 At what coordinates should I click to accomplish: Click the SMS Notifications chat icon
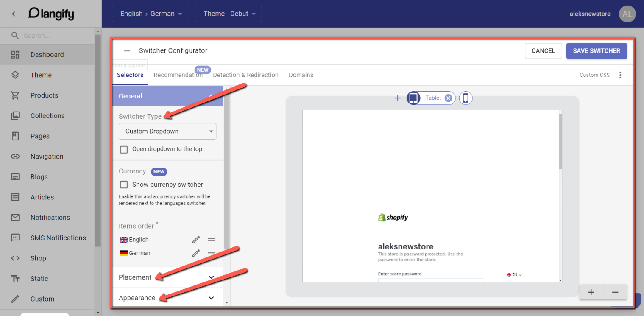point(15,238)
